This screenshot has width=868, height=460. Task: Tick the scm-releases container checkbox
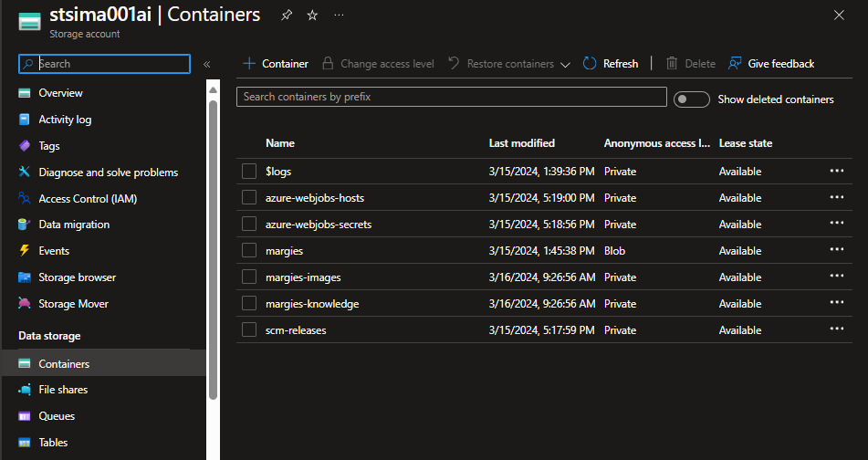(249, 329)
